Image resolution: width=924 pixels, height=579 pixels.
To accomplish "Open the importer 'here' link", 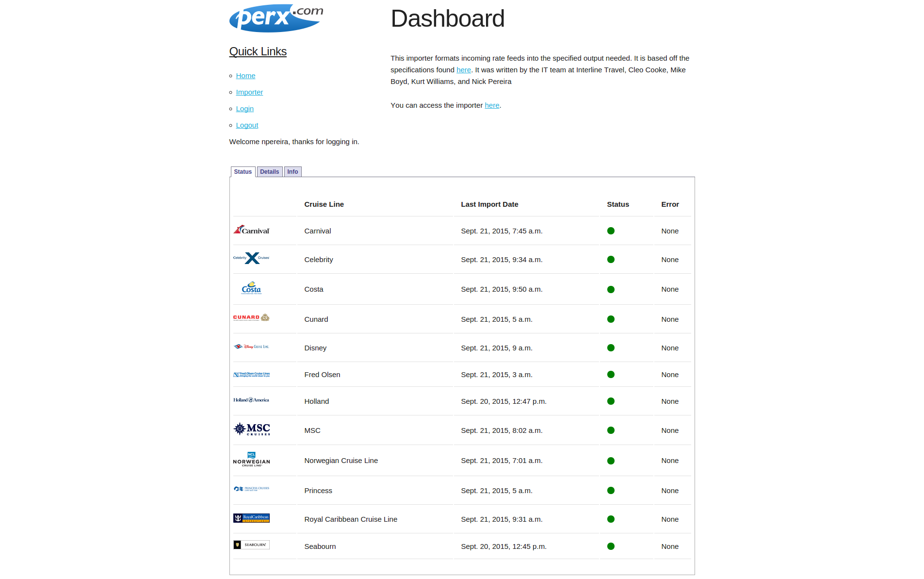I will point(492,105).
